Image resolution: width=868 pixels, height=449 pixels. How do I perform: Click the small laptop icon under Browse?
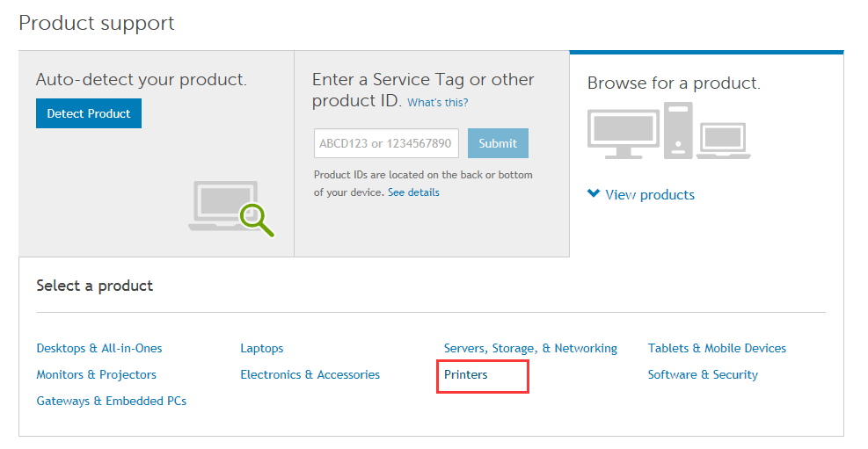click(x=725, y=141)
